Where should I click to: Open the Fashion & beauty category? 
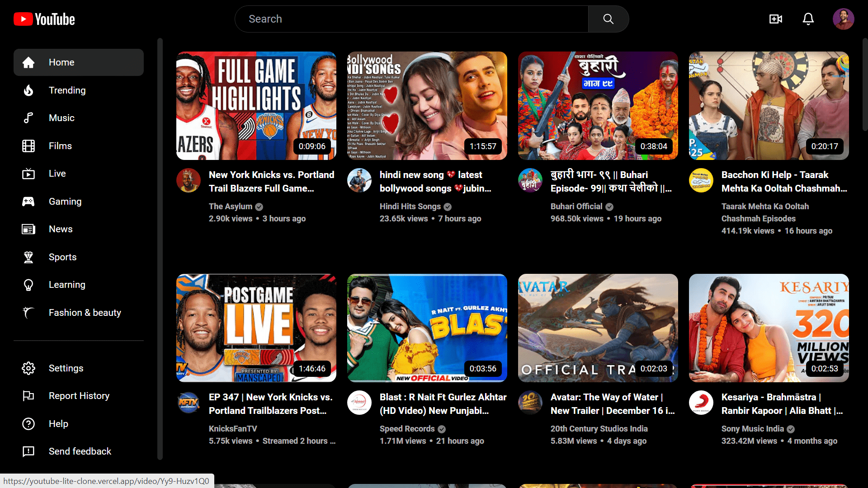(x=85, y=313)
